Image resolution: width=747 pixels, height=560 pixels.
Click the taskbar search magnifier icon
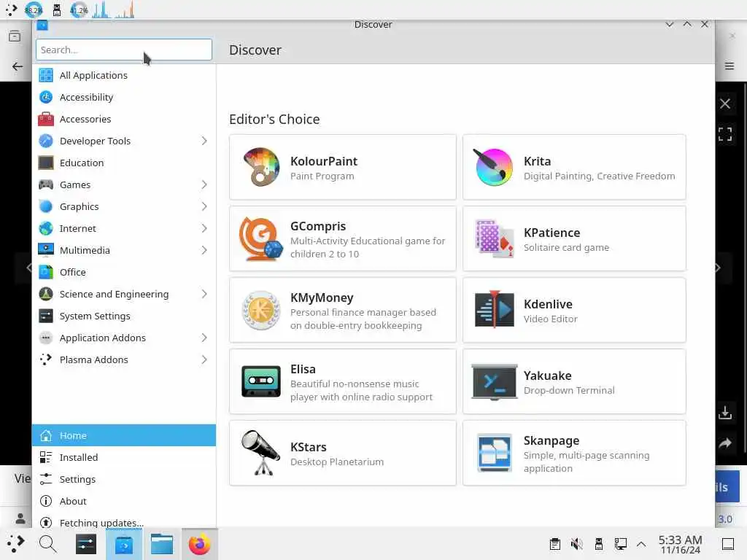pos(47,544)
